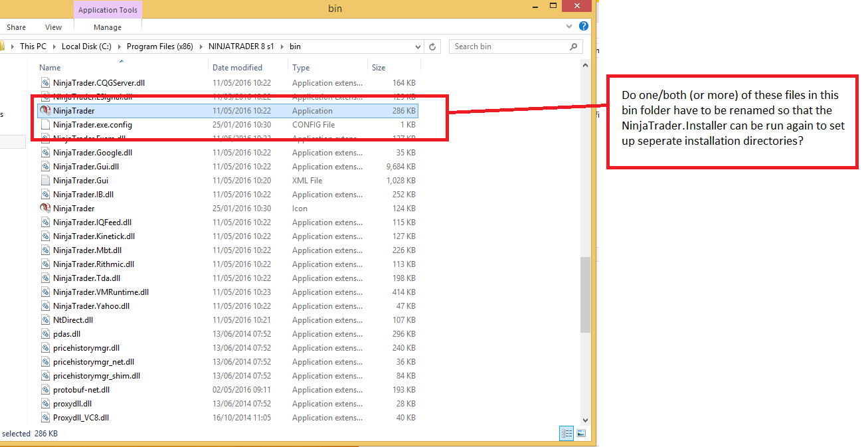This screenshot has height=447, width=868.
Task: Click the bin breadcrumb segment
Action: click(x=295, y=46)
